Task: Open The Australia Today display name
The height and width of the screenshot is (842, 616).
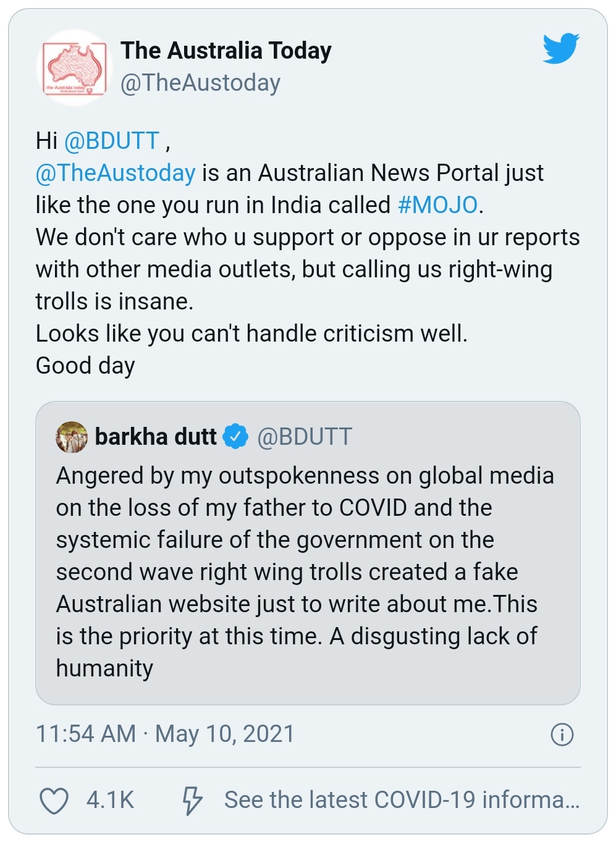Action: click(x=226, y=51)
